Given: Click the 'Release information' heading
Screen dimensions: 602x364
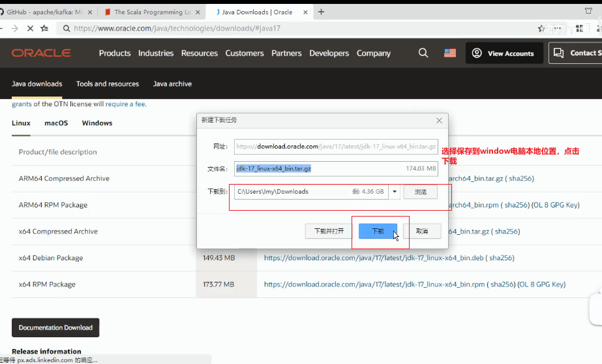Looking at the screenshot, I should (46, 352).
